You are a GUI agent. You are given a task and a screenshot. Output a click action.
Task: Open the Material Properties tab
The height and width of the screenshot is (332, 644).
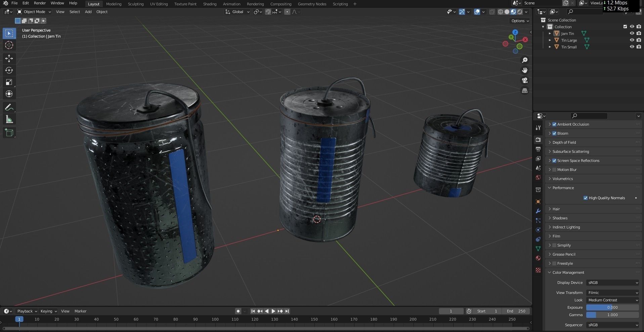click(x=538, y=258)
